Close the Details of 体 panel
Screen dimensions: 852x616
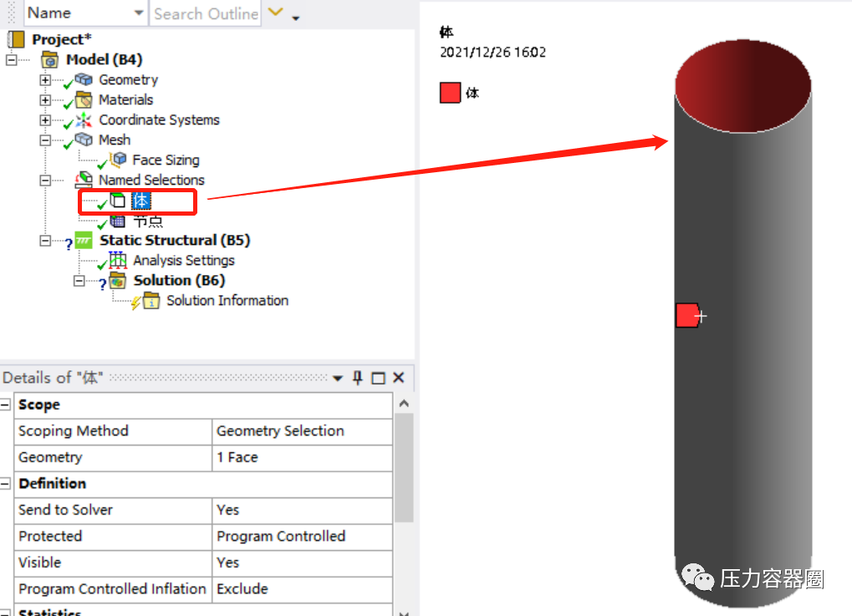tap(398, 378)
